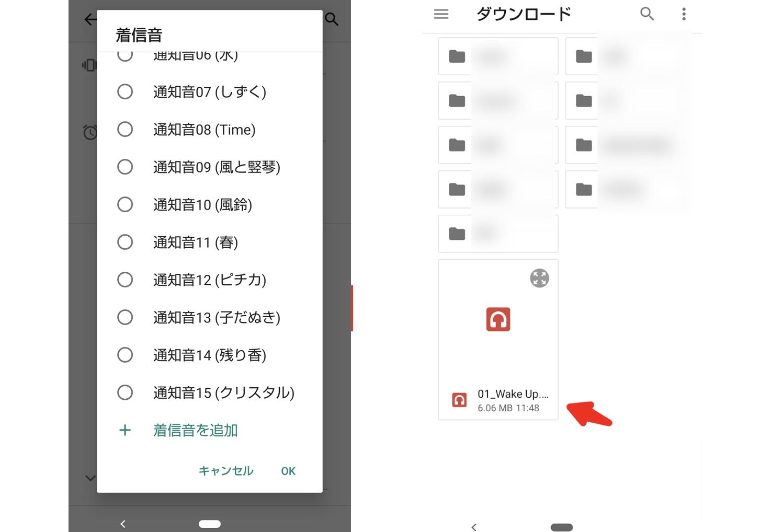Choose the 通知音10 (風鈴) radio option
This screenshot has height=532, width=772.
tap(125, 205)
